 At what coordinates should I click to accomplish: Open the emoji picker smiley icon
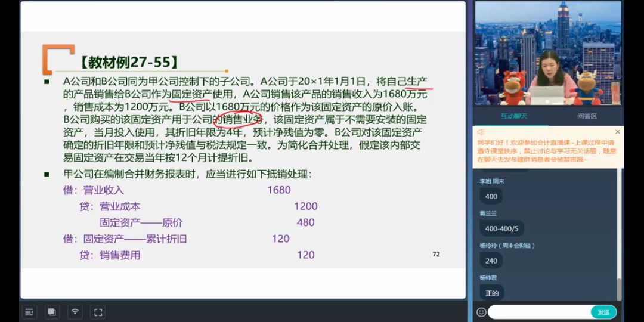coord(481,312)
